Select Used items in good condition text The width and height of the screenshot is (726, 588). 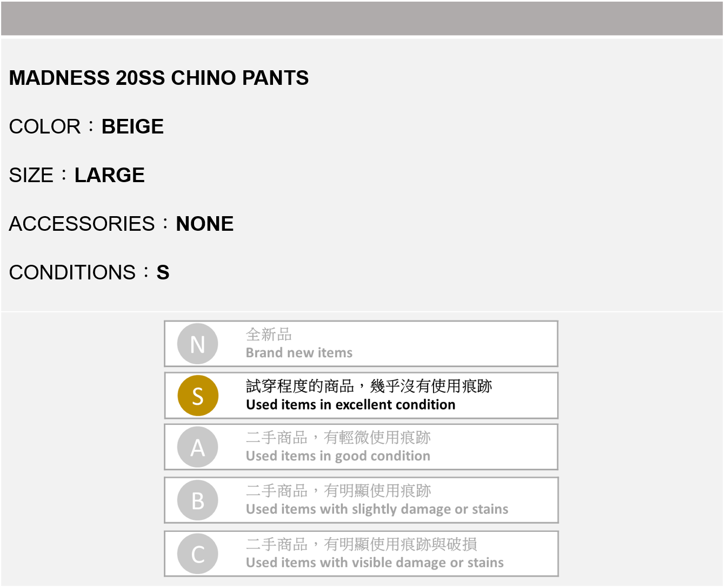coord(338,456)
